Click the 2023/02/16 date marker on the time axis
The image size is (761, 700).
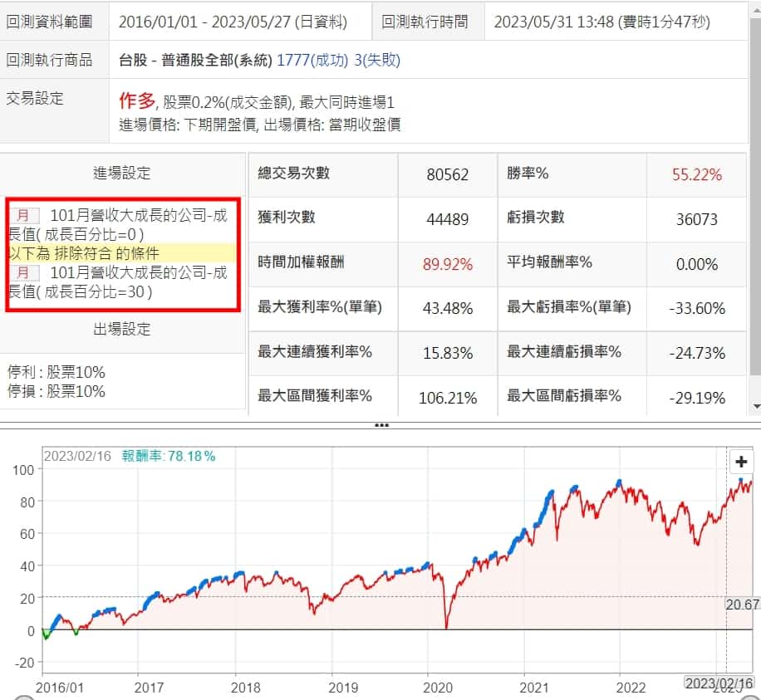(x=716, y=682)
